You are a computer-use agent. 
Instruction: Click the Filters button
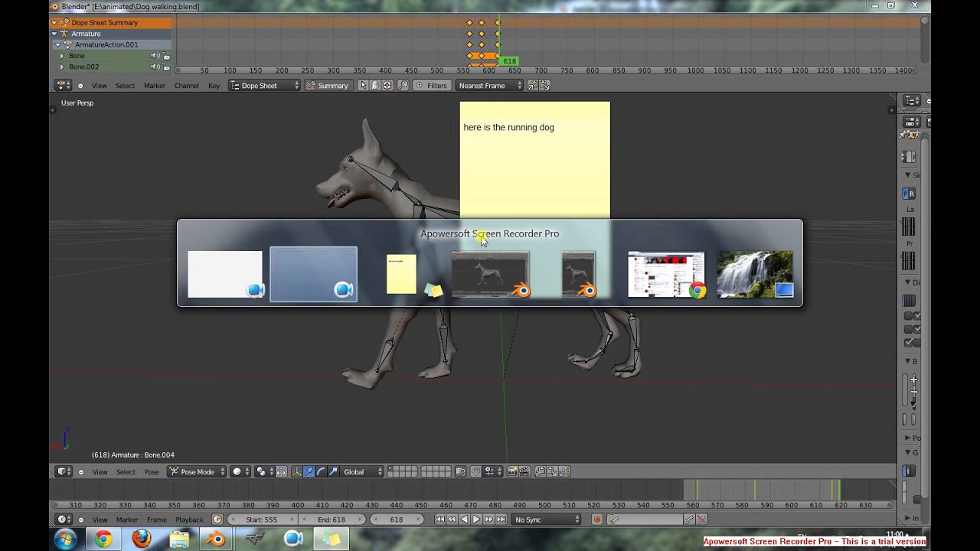(431, 86)
